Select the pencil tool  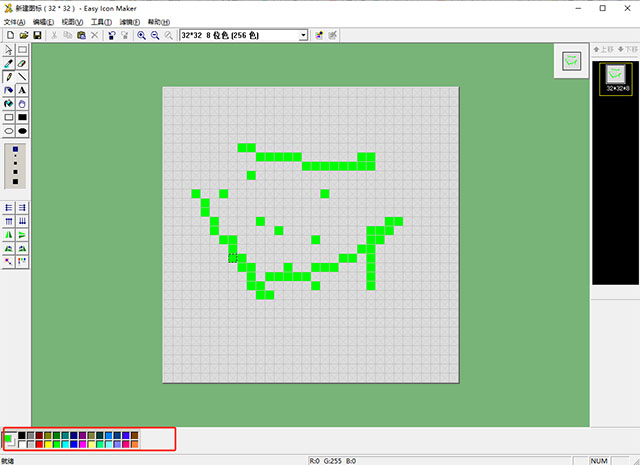[x=9, y=77]
